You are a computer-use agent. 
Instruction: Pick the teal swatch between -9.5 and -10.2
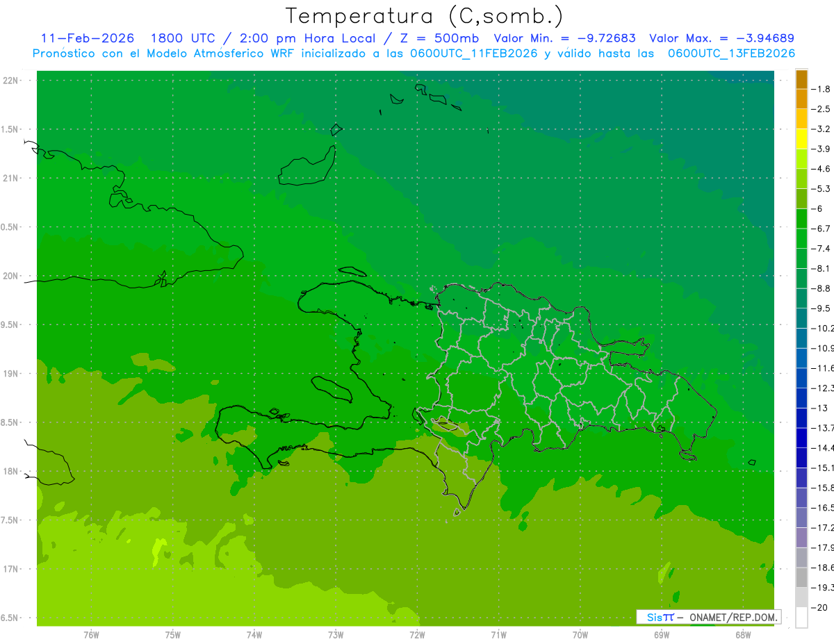tap(801, 318)
